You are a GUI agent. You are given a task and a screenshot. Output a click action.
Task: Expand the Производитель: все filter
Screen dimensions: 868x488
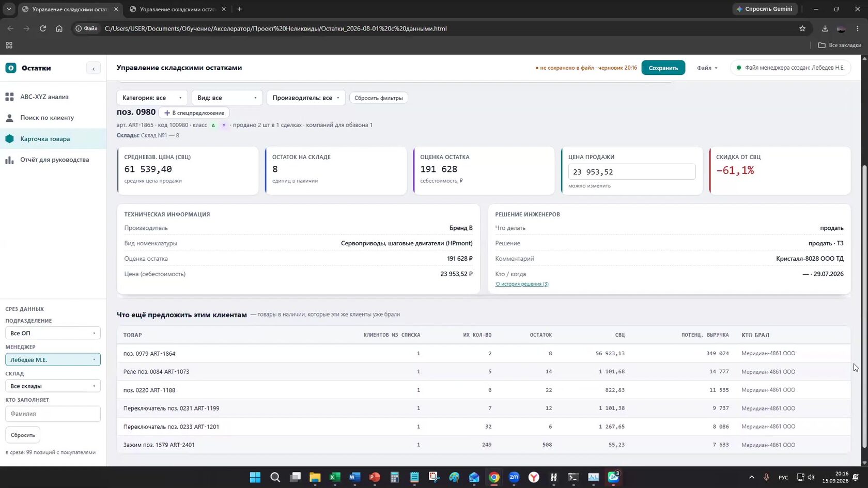tap(306, 98)
